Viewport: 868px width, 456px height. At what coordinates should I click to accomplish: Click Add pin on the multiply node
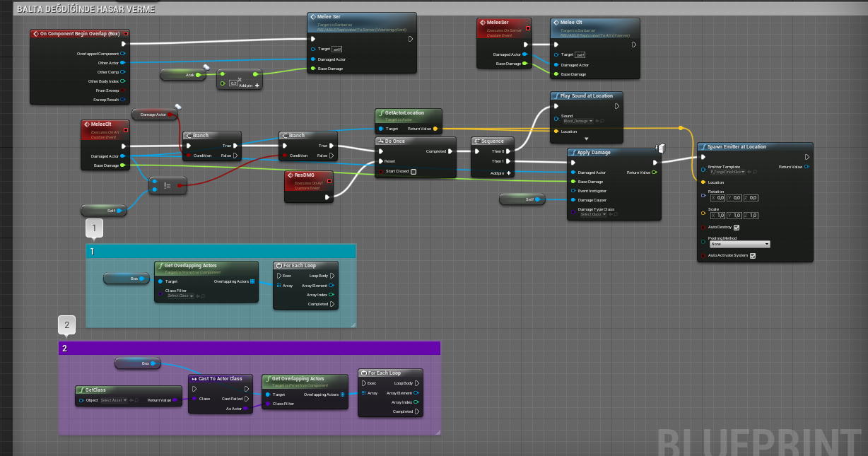pos(250,85)
